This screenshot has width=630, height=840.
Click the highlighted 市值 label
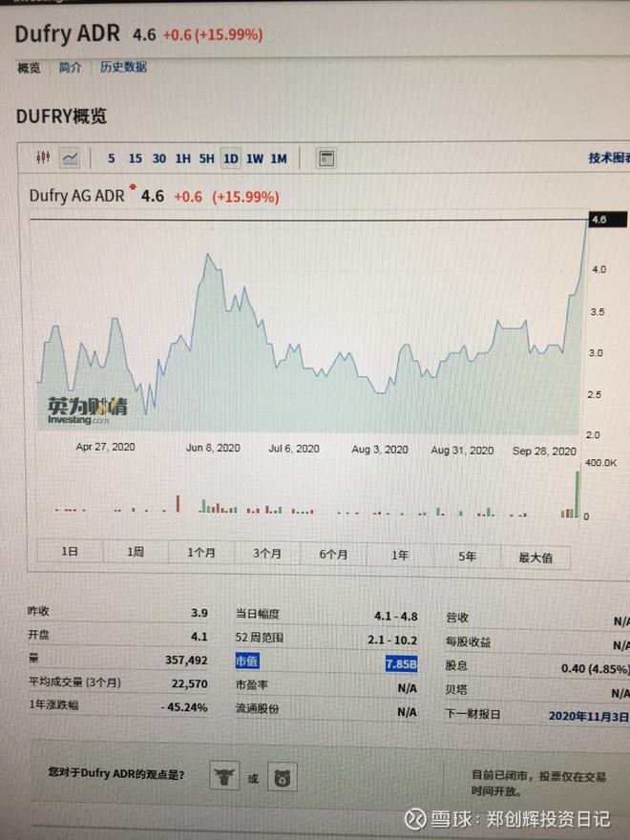(247, 661)
